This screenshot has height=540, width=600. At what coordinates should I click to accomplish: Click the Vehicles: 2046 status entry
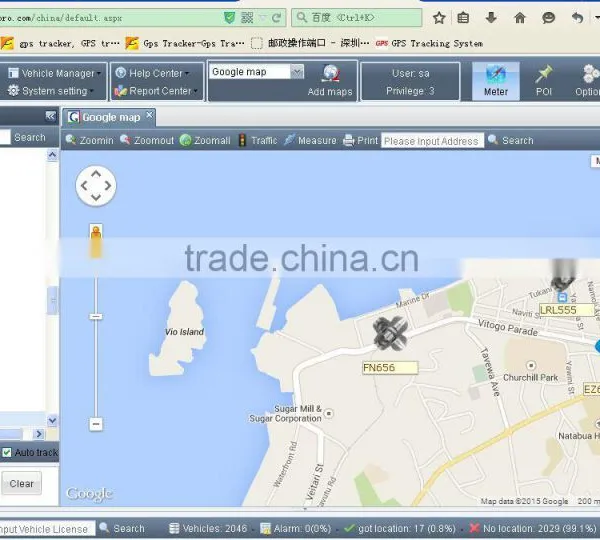(x=208, y=529)
